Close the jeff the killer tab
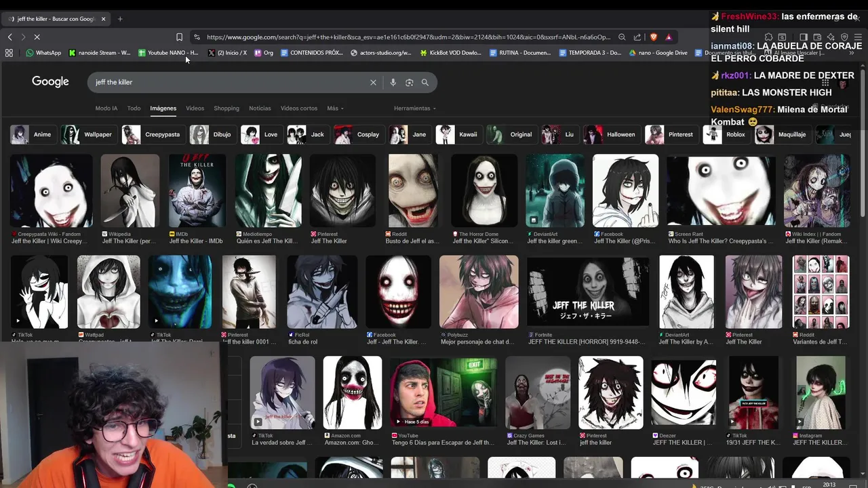 [104, 19]
